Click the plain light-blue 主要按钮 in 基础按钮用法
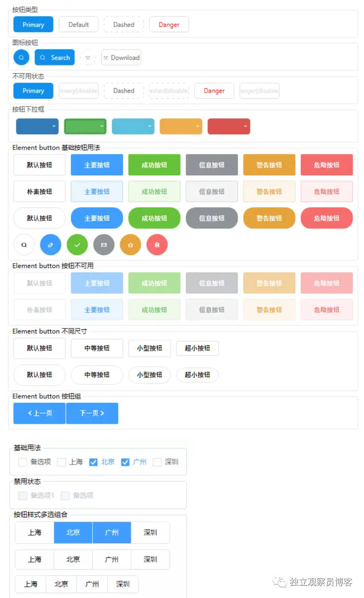 [x=97, y=191]
